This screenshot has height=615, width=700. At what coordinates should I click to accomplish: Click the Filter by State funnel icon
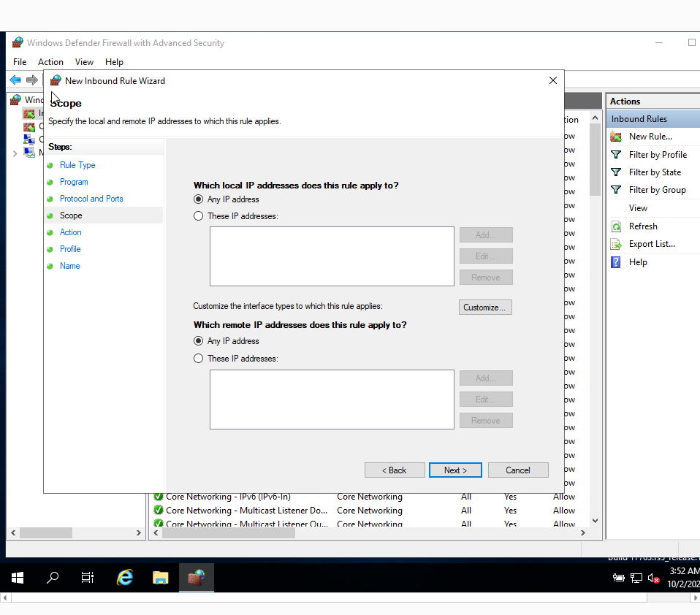[x=616, y=172]
